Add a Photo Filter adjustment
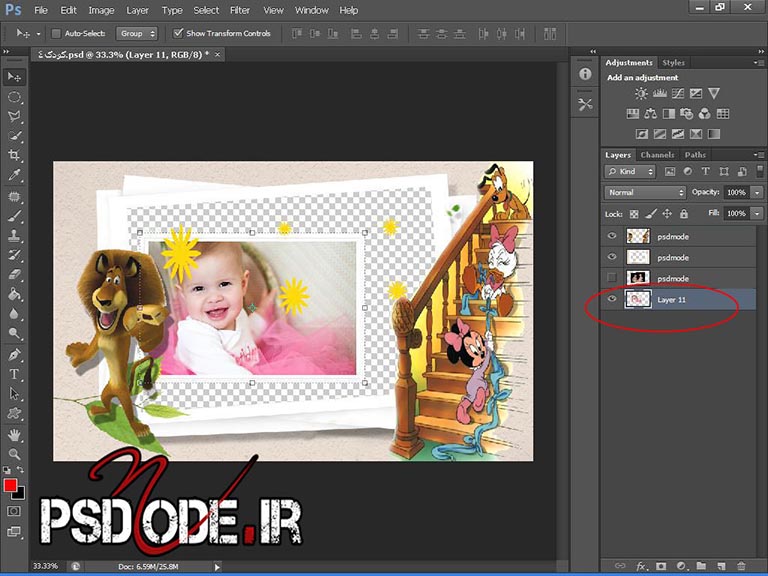This screenshot has width=768, height=576. coord(686,114)
